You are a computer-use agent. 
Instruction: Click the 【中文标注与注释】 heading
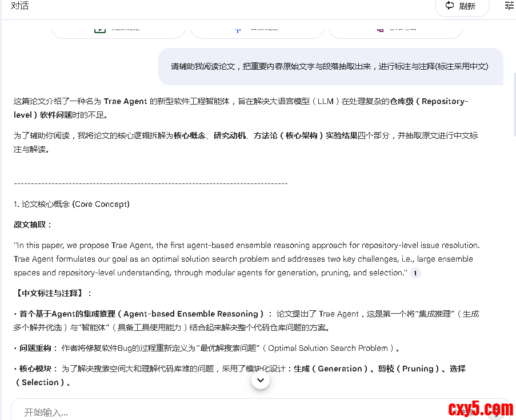pyautogui.click(x=53, y=293)
